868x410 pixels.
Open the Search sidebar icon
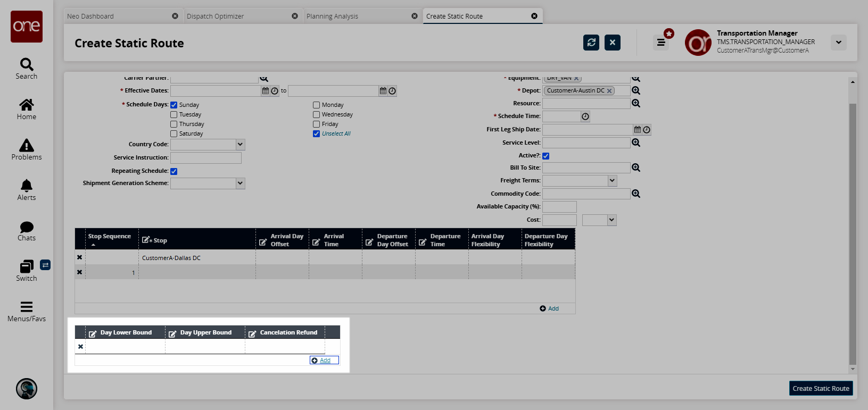pos(26,69)
